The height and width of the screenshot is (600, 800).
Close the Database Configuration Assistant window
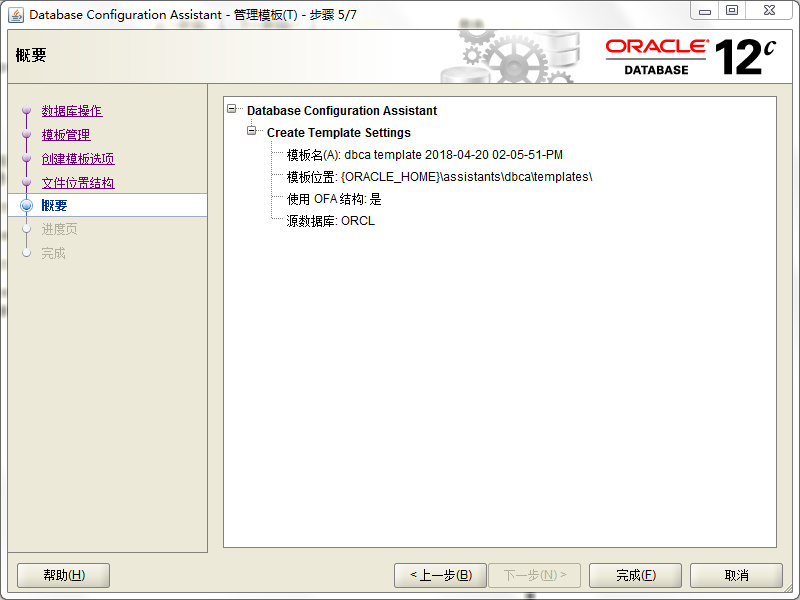pyautogui.click(x=769, y=10)
